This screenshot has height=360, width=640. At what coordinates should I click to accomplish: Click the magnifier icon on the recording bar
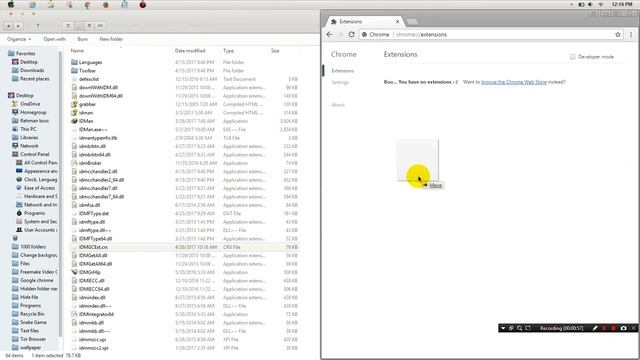520,328
